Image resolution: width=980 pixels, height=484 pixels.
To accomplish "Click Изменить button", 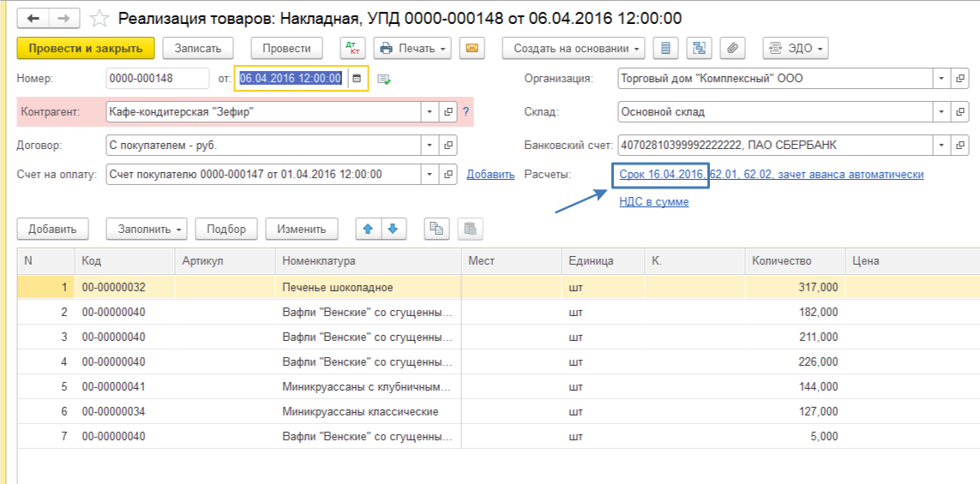I will tap(302, 229).
